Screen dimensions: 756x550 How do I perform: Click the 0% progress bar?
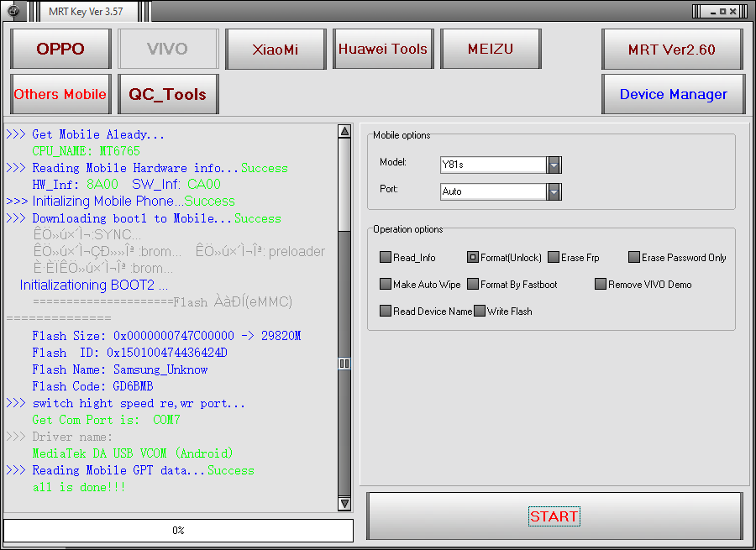click(178, 531)
